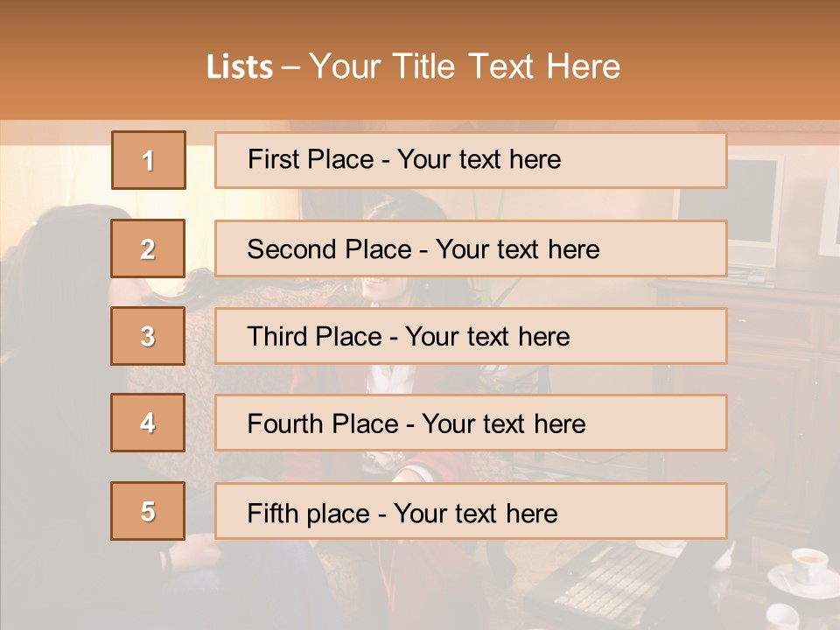This screenshot has height=630, width=840.
Task: Click the "Third Place" text box
Action: (x=471, y=336)
